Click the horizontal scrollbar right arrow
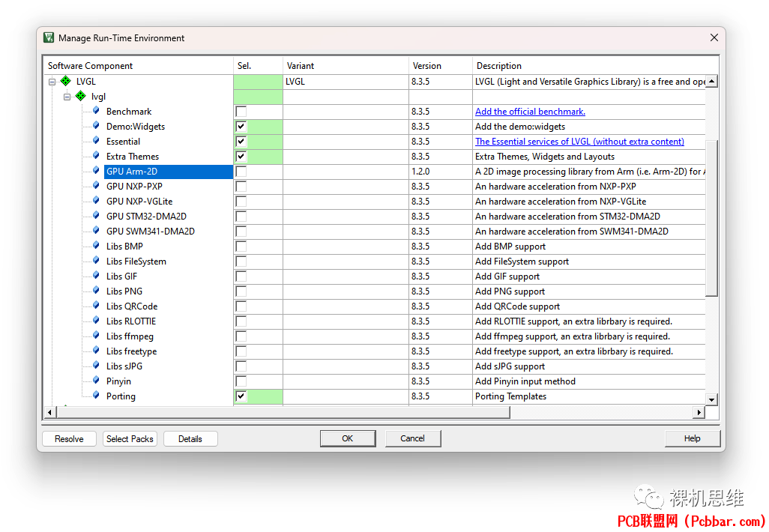The image size is (769, 532). (x=699, y=412)
